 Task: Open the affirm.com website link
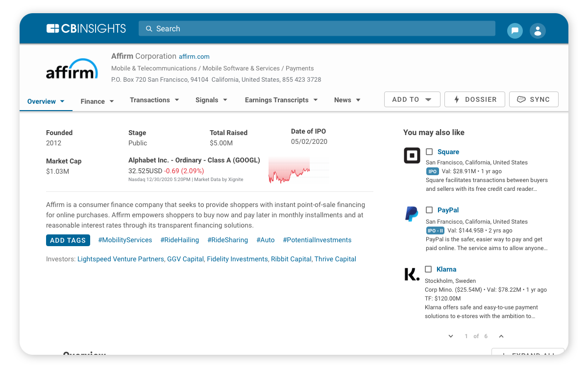coord(194,57)
